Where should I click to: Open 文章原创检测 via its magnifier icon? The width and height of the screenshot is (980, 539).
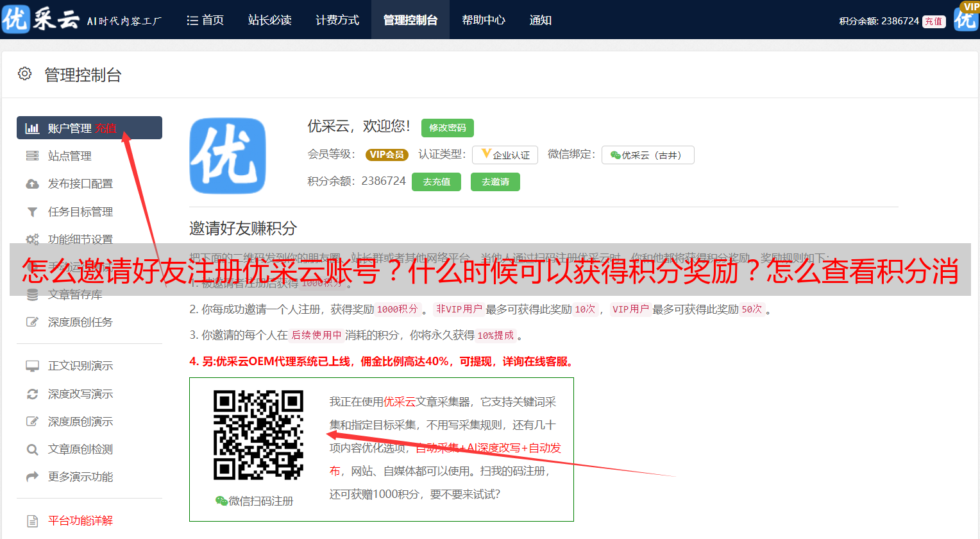[x=32, y=449]
